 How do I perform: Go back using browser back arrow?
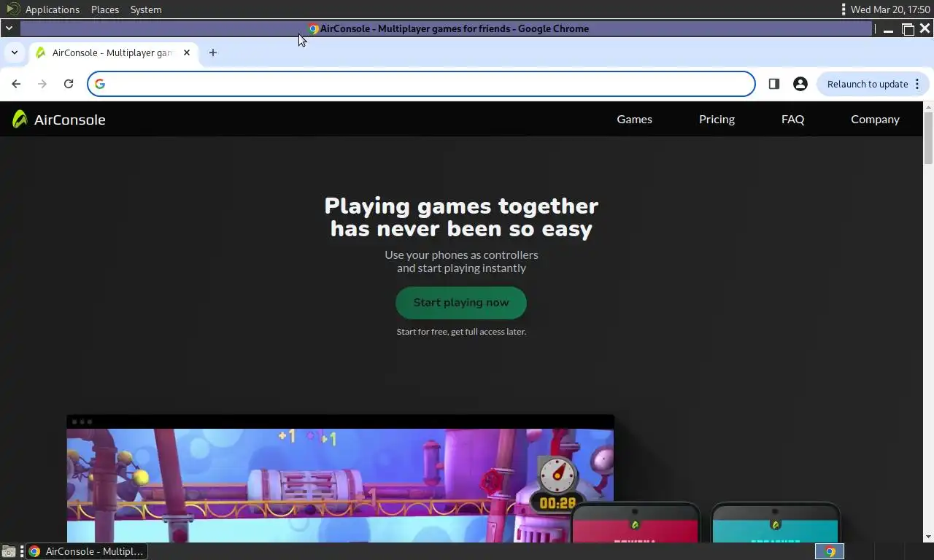[16, 84]
